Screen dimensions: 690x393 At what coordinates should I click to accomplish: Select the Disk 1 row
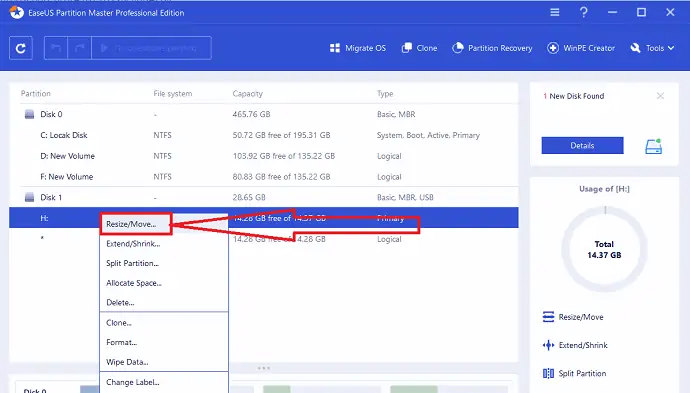264,197
